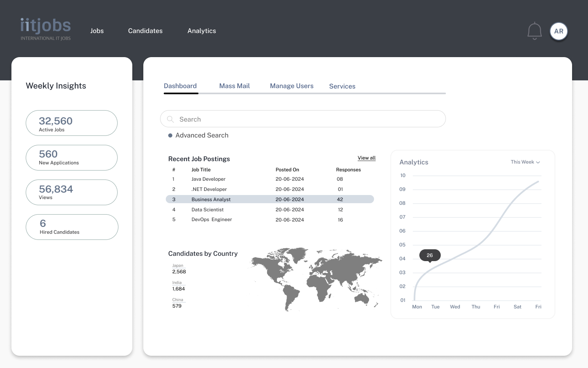Switch to the Services tab
588x368 pixels.
tap(342, 86)
